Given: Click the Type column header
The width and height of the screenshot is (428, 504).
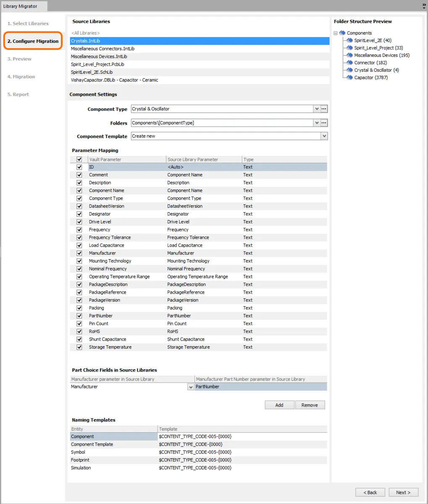Looking at the screenshot, I should tap(284, 160).
